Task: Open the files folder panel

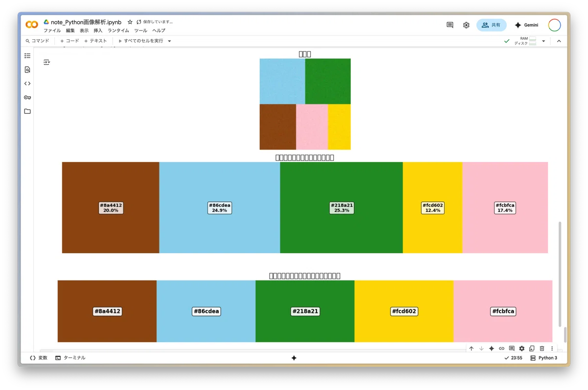Action: click(27, 111)
